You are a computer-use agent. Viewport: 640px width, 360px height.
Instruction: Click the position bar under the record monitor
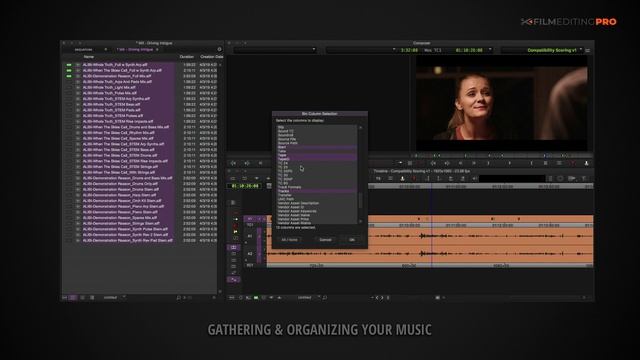(501, 156)
